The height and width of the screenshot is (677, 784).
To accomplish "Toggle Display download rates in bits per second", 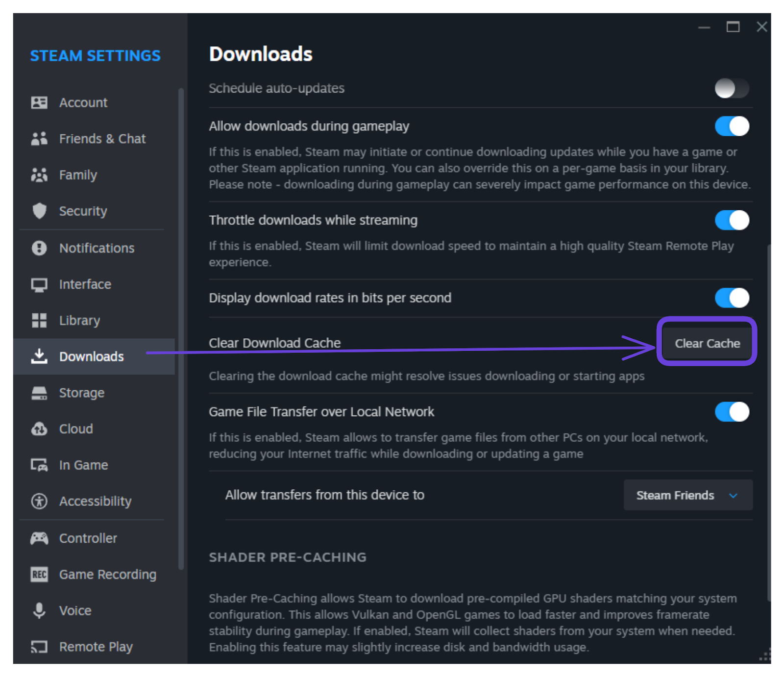I will pos(732,298).
